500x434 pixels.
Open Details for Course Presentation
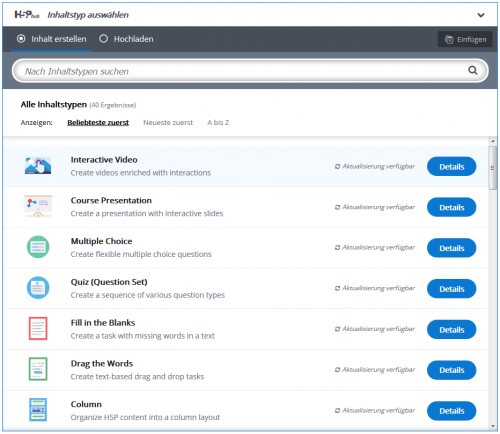pyautogui.click(x=452, y=207)
